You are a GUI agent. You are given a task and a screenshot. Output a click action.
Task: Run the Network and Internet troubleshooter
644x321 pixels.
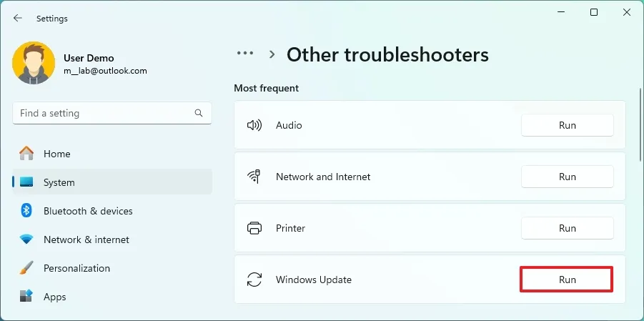tap(568, 177)
